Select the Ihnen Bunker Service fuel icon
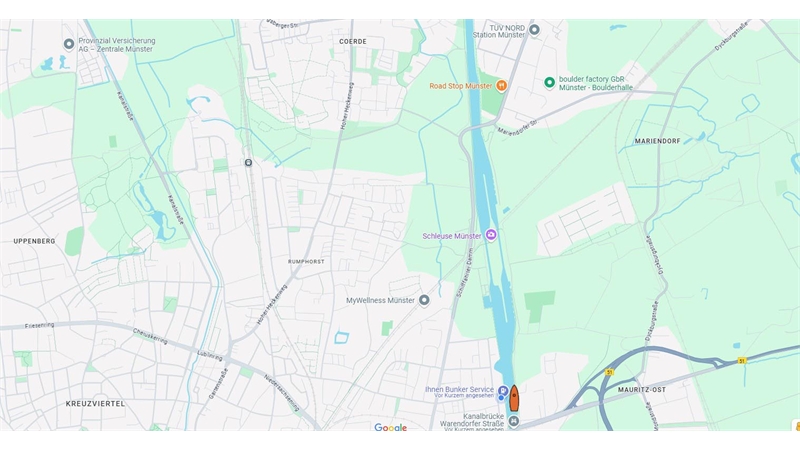The image size is (800, 450). pyautogui.click(x=502, y=391)
